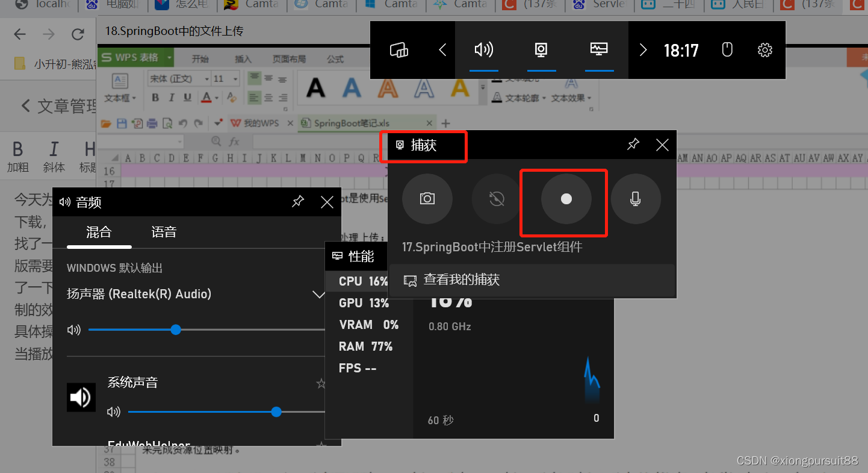This screenshot has width=868, height=473.
Task: Open the WPS 插入 ribbon tab
Action: 243,59
